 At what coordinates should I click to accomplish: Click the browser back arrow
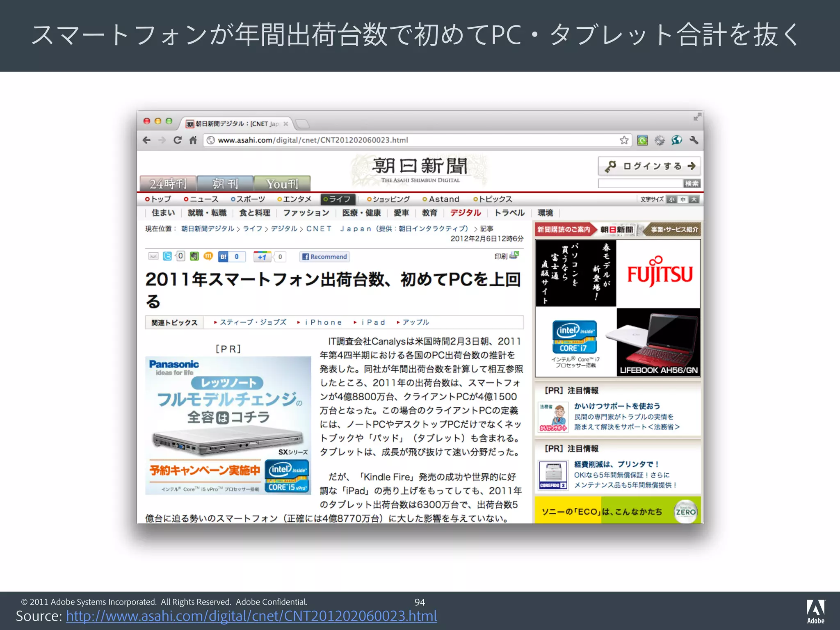146,140
